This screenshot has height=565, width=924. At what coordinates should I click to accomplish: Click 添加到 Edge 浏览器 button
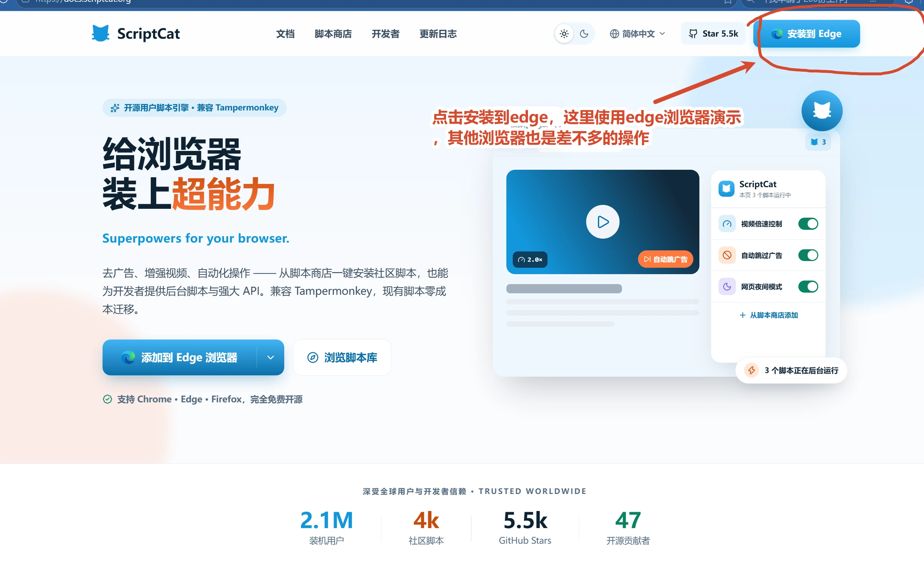pyautogui.click(x=180, y=357)
